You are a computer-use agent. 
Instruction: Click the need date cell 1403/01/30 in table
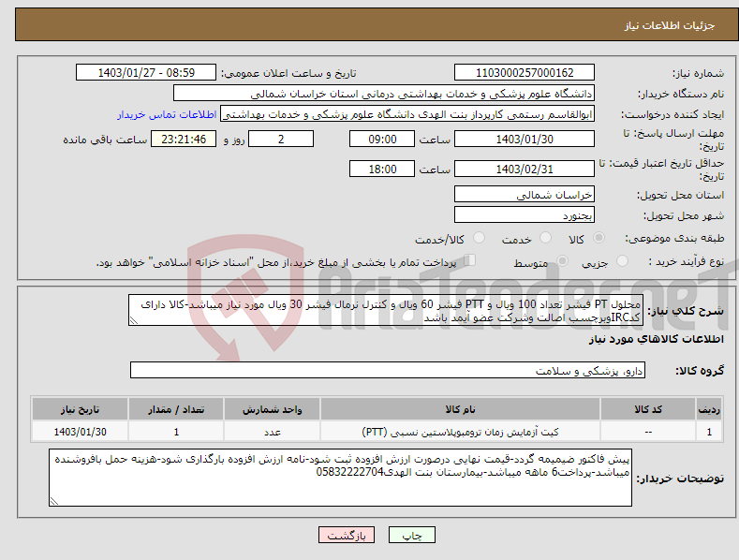click(x=81, y=432)
